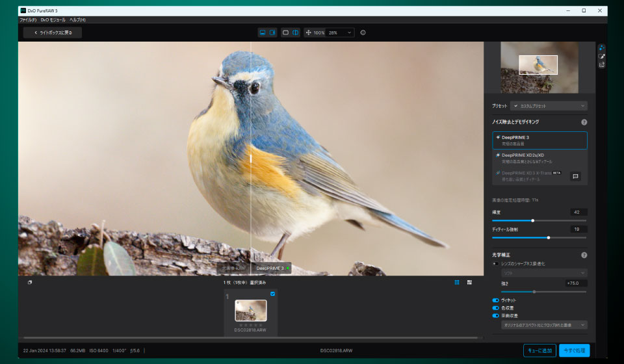Open help for noise reduction and demosaicing section
Viewport: 624px width, 364px height.
(x=584, y=122)
